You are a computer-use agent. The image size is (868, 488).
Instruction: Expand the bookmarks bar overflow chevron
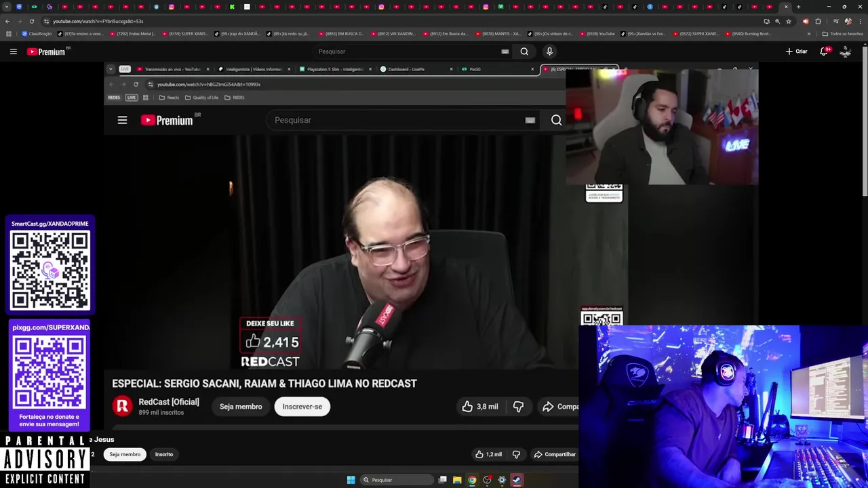point(808,34)
